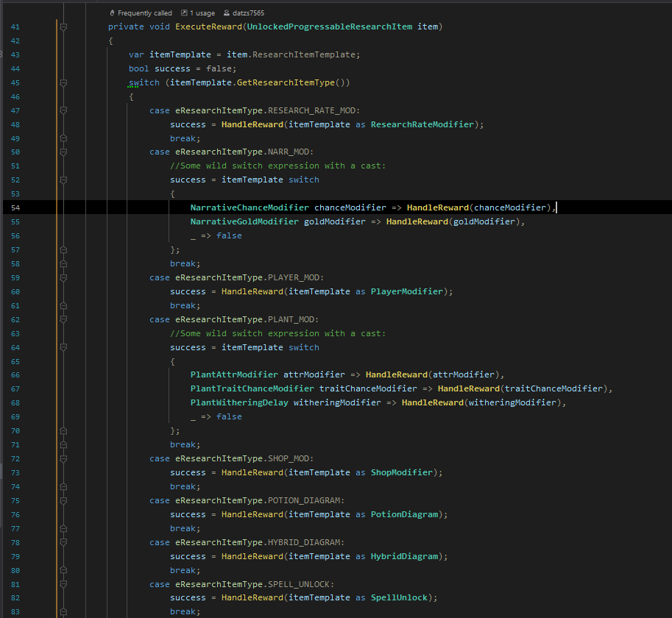Click GetResearchItemType call
Screen dimensions: 672x618
[286, 82]
